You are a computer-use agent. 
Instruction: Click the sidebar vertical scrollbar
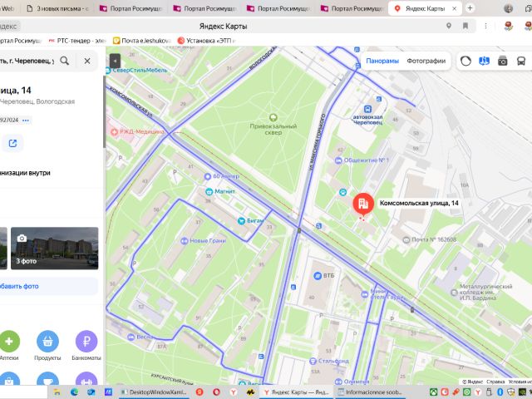point(104,112)
